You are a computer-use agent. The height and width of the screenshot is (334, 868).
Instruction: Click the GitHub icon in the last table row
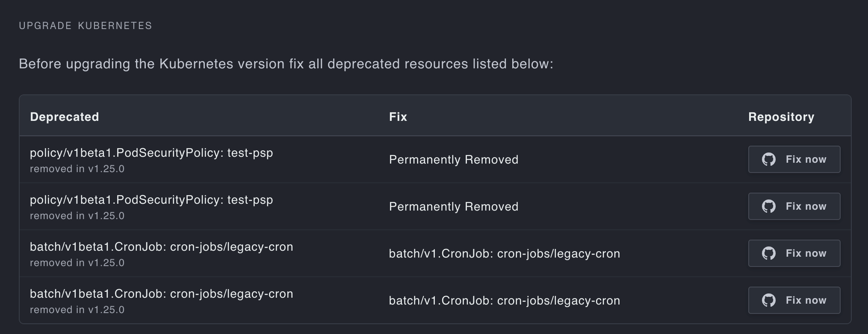click(x=768, y=300)
